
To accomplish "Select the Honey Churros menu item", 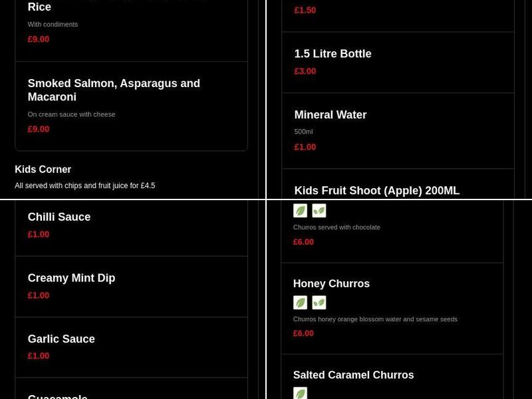I will 331,284.
